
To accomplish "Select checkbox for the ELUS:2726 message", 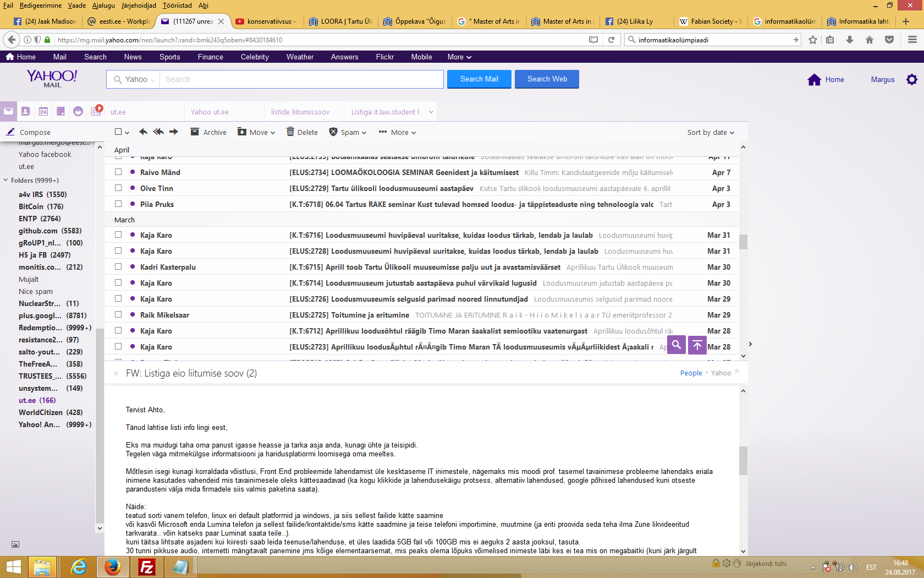I will click(x=118, y=298).
